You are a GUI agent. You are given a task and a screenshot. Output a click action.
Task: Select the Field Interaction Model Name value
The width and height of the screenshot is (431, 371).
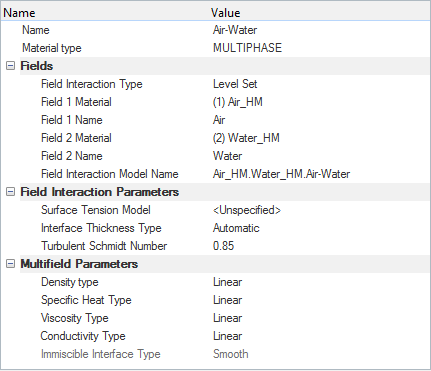point(281,174)
